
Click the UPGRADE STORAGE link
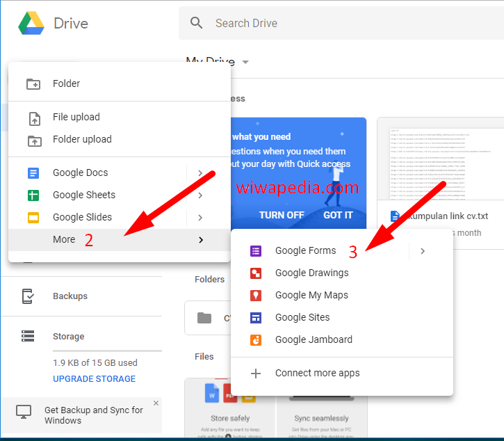(94, 379)
